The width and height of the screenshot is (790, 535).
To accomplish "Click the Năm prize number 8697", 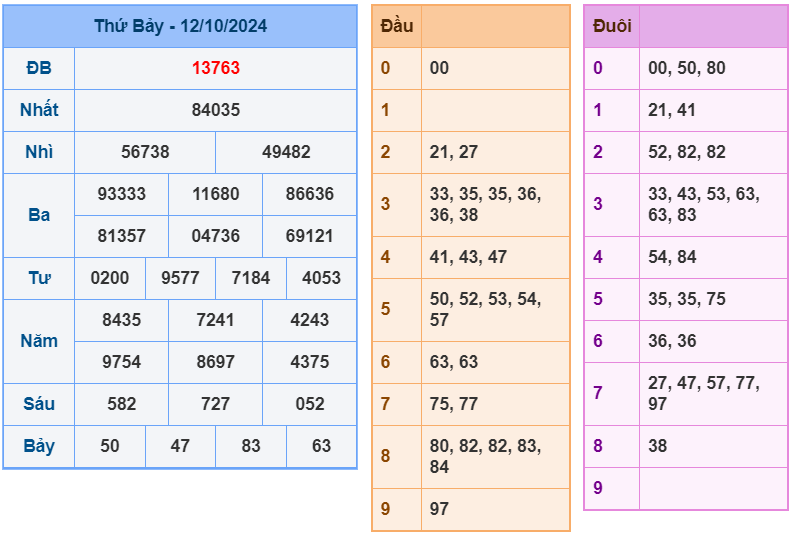I will click(x=215, y=362).
